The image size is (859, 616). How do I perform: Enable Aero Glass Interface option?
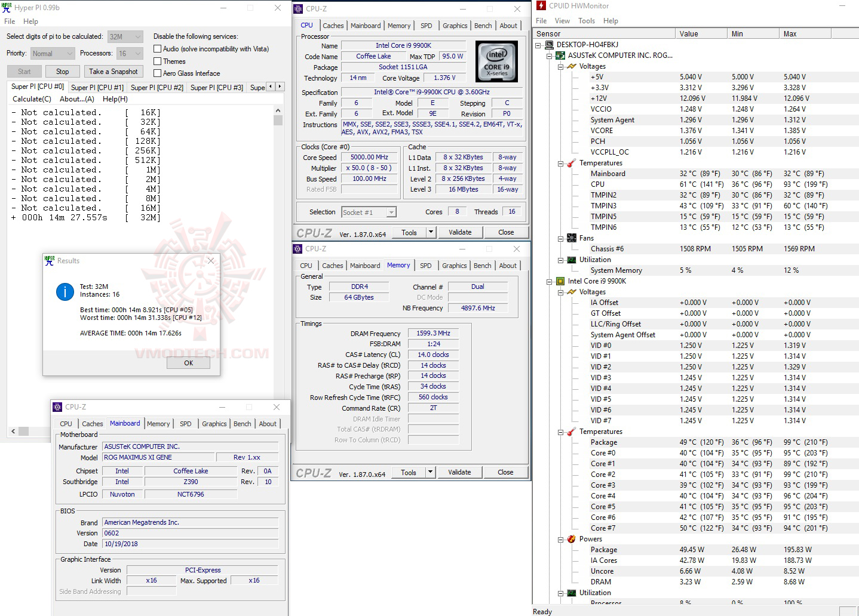[157, 73]
